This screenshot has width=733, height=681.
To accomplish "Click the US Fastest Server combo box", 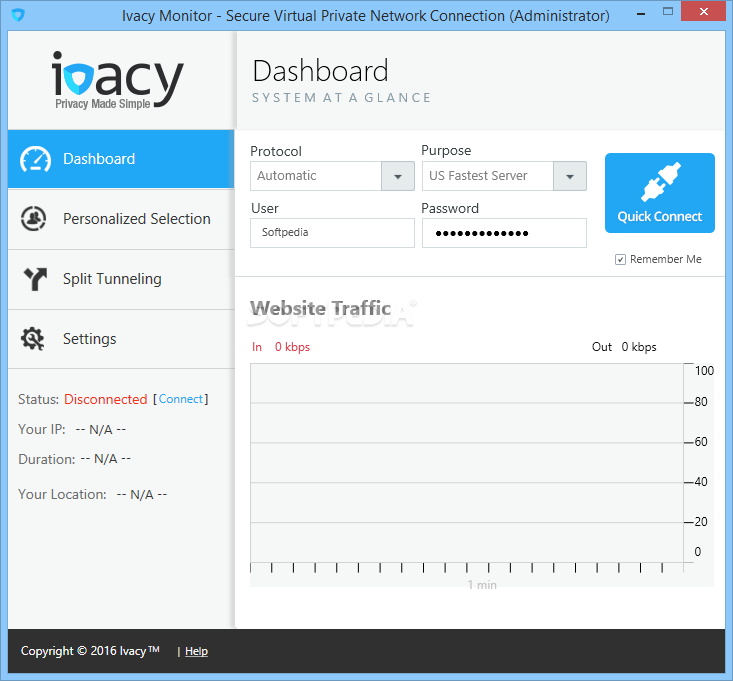I will [x=504, y=176].
